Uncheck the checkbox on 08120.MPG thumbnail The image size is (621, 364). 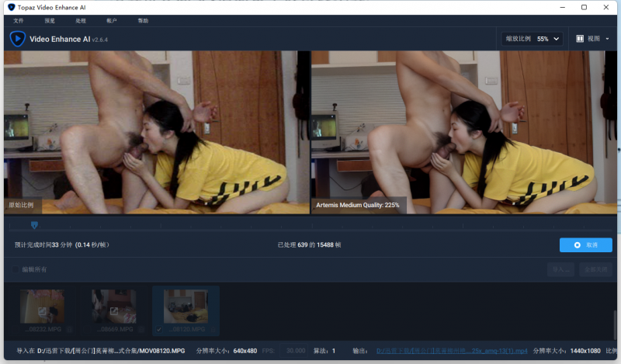(x=159, y=329)
